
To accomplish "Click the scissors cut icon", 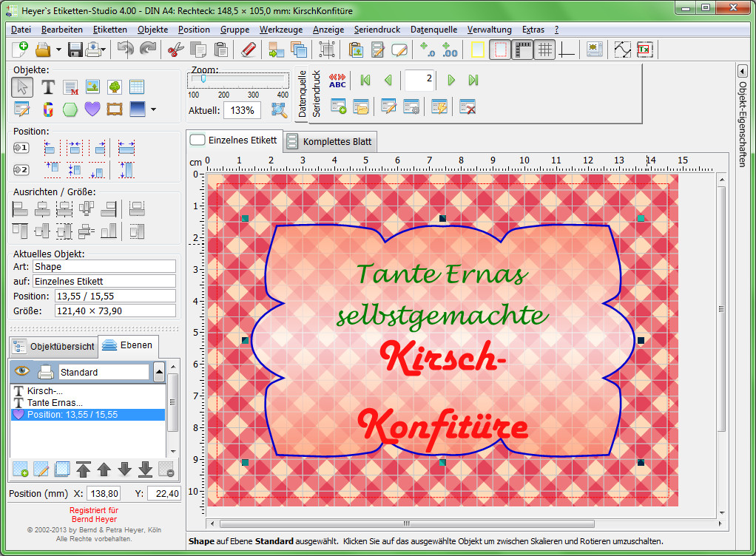I will (175, 50).
